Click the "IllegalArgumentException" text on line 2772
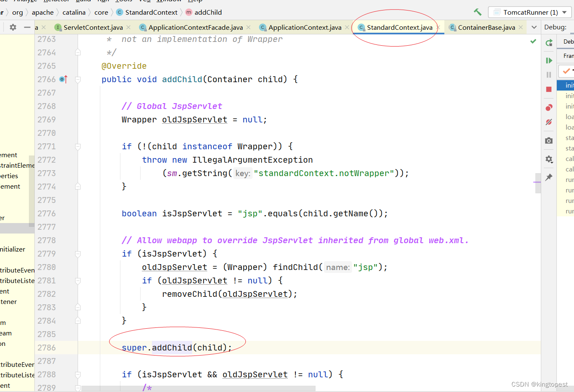Image resolution: width=574 pixels, height=392 pixels. tap(253, 160)
